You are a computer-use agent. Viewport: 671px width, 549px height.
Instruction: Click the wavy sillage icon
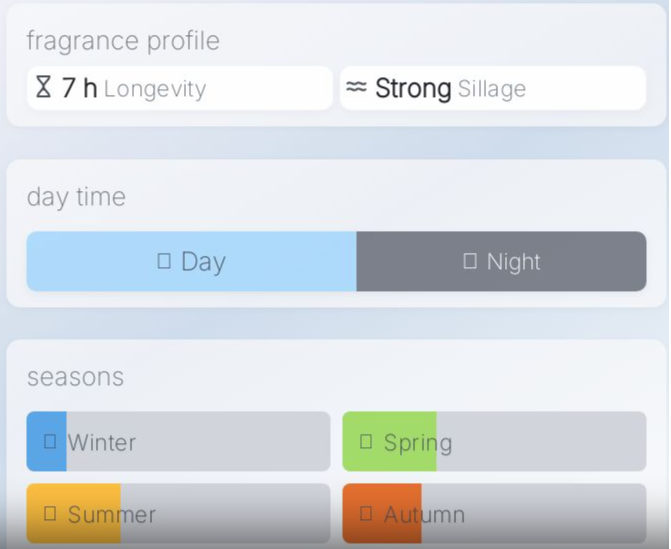pos(357,88)
